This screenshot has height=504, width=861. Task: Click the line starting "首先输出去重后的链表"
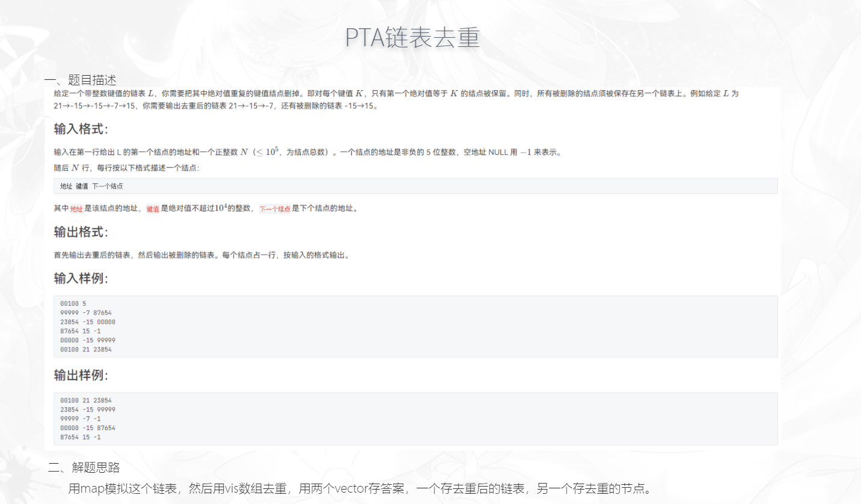[x=201, y=255]
